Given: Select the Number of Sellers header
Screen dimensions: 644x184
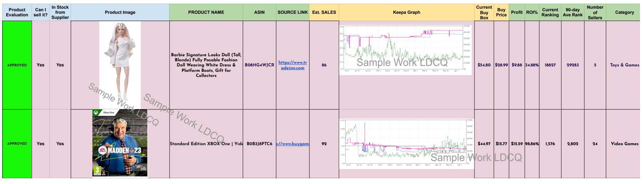Looking at the screenshot, I should click(595, 12).
